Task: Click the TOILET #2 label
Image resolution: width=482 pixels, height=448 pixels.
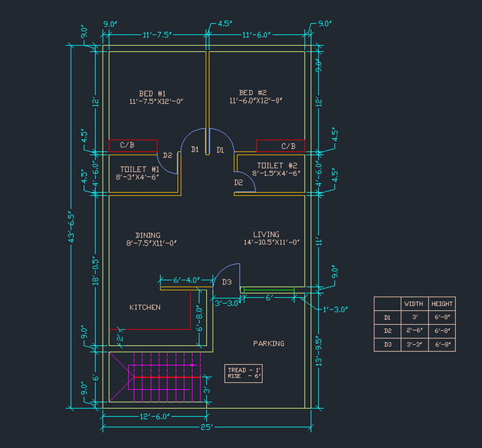Action: click(x=277, y=166)
